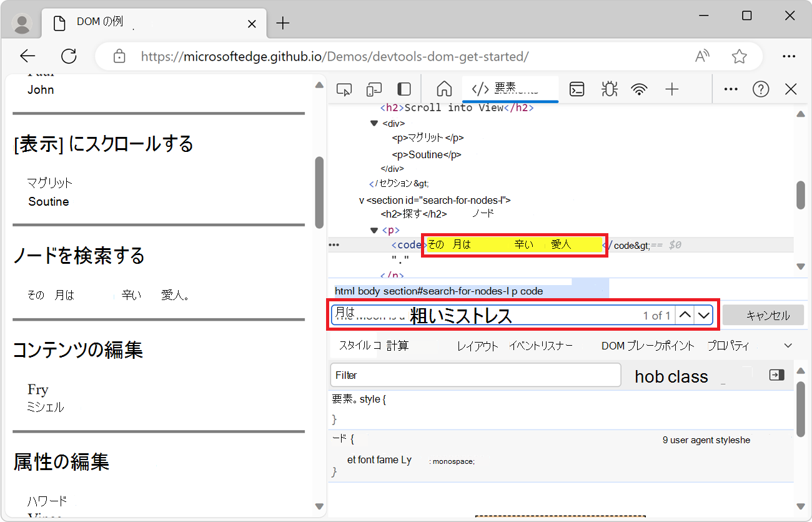Open the Customize DevTools ellipsis menu
The width and height of the screenshot is (812, 522).
pos(731,89)
